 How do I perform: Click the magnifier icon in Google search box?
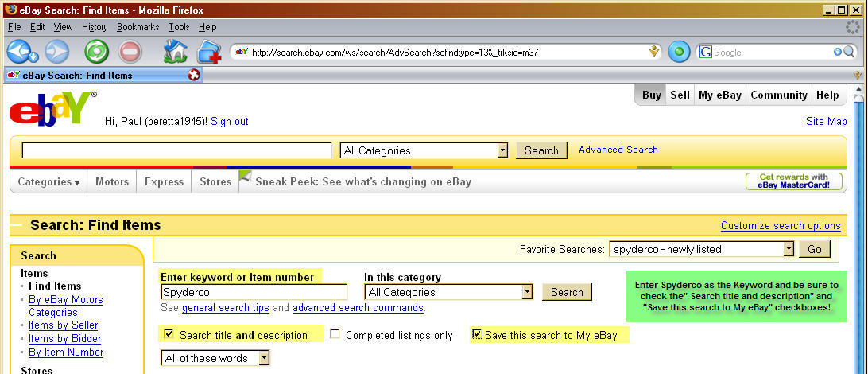pyautogui.click(x=849, y=52)
